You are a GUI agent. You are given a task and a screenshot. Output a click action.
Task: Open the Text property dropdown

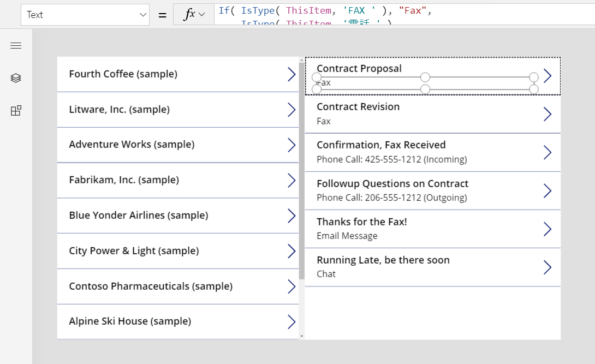pos(85,15)
